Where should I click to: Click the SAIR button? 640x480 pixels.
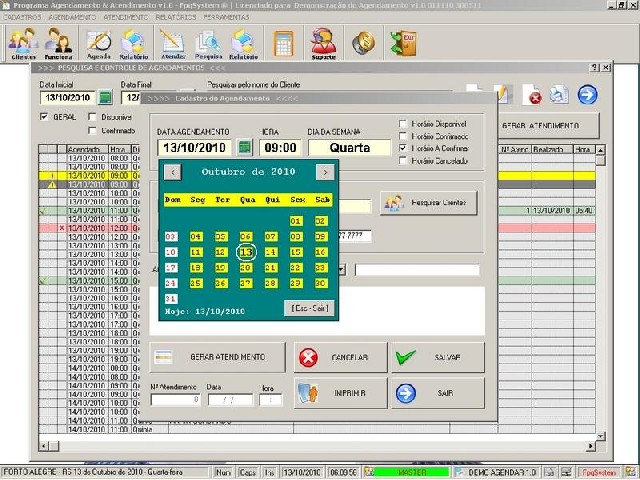pos(438,393)
